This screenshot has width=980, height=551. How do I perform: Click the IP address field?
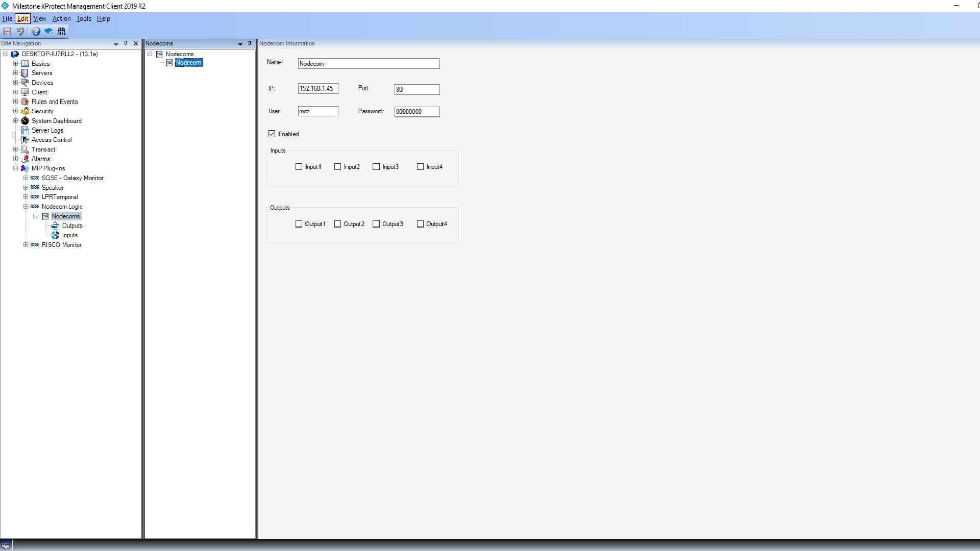318,89
